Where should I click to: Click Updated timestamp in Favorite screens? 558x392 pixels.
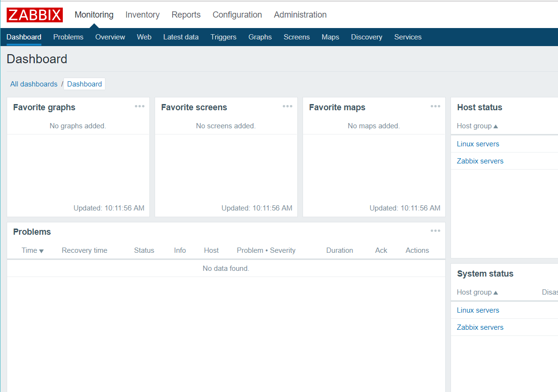click(257, 208)
